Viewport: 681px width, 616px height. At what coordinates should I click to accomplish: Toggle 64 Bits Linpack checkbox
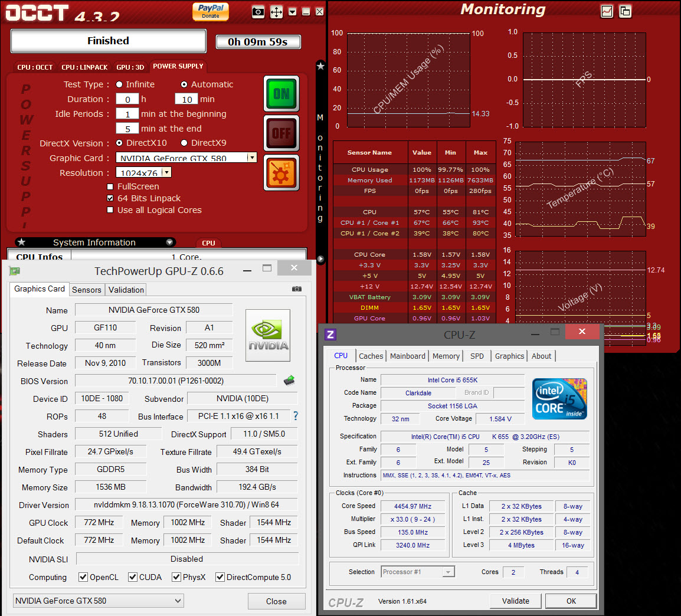click(110, 198)
